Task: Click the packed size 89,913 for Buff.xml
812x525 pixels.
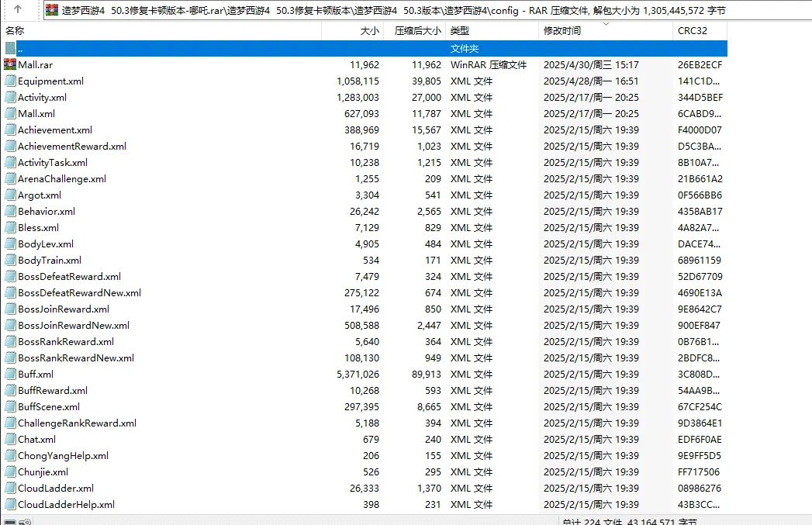Action: (x=427, y=375)
